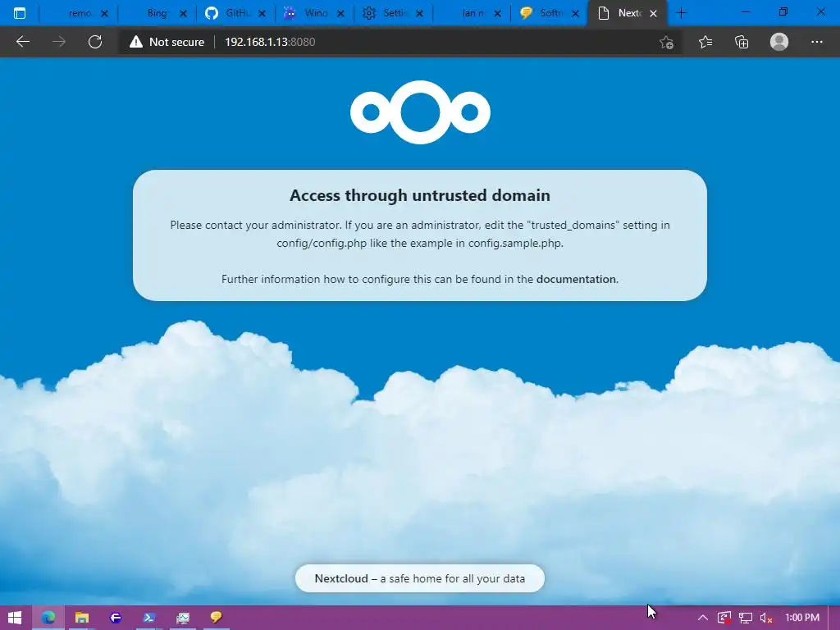Open the documentation link
The height and width of the screenshot is (630, 840).
pyautogui.click(x=577, y=279)
